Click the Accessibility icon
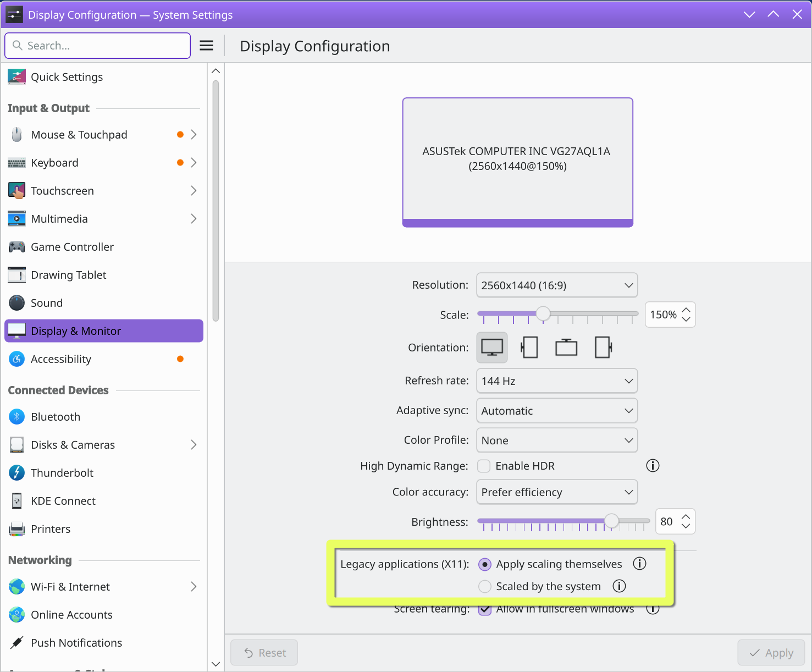 [x=16, y=359]
